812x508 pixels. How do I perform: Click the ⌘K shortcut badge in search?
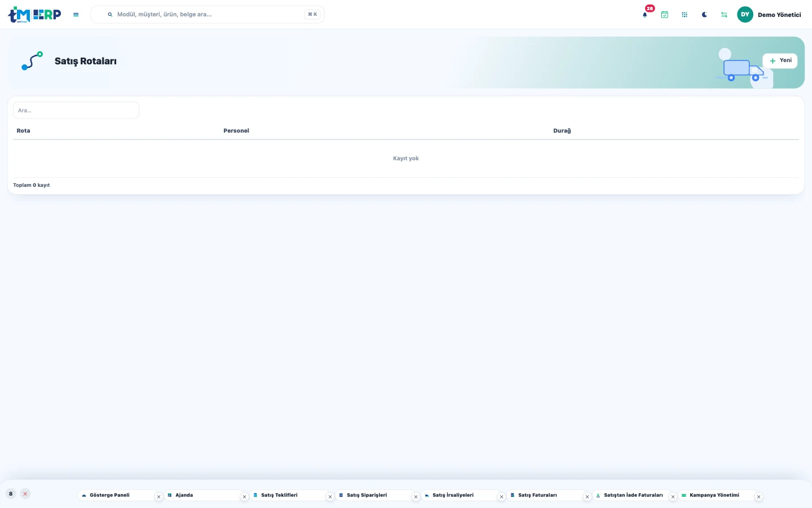tap(312, 15)
